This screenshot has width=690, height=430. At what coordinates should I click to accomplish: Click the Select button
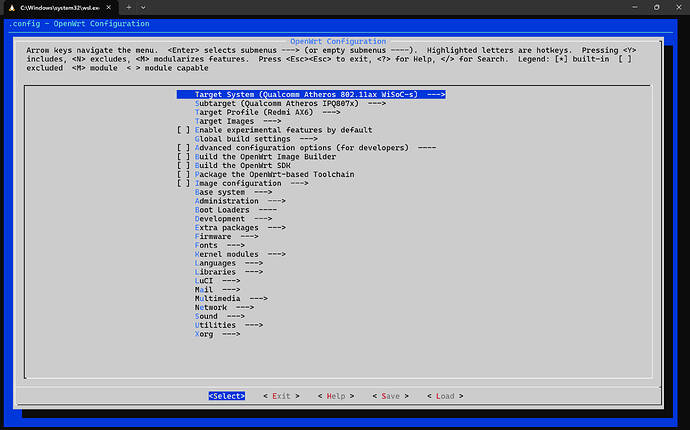point(227,396)
